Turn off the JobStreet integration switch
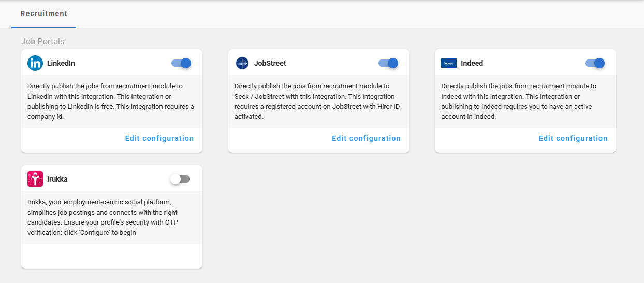The image size is (644, 283). tap(388, 63)
